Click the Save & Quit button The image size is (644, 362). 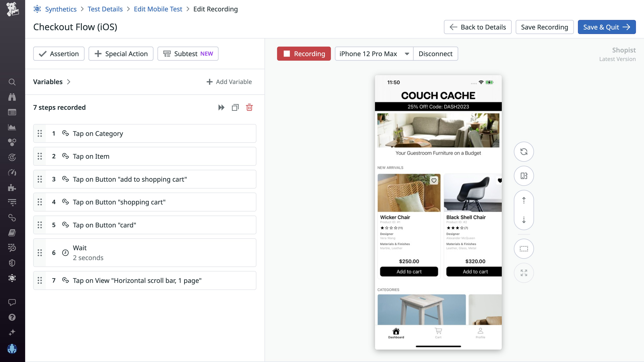tap(606, 27)
